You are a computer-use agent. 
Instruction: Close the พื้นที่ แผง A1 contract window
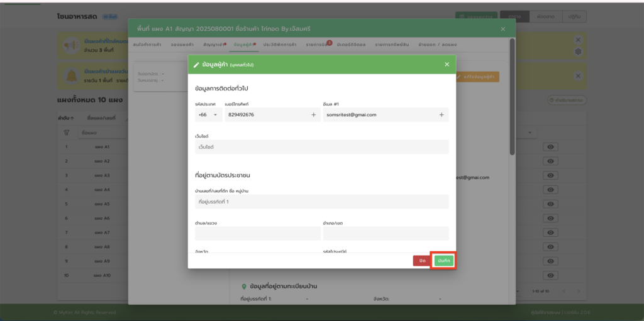click(503, 29)
